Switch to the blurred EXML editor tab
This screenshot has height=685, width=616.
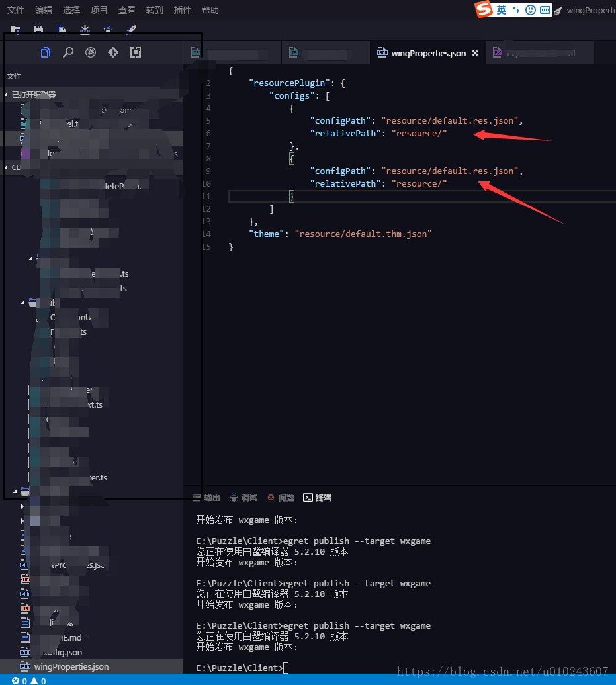point(539,53)
